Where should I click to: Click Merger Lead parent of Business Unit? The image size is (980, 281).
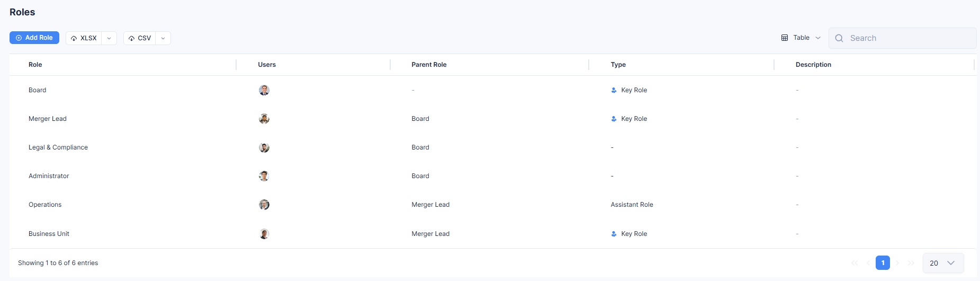click(x=430, y=234)
